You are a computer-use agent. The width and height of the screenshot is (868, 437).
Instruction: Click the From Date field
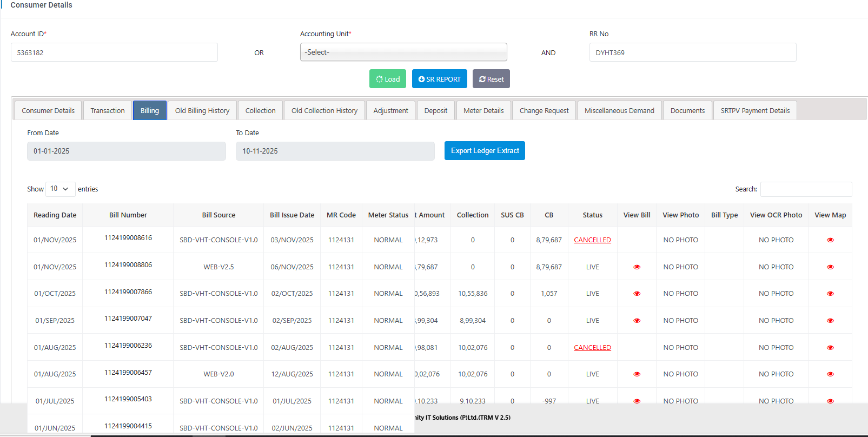pos(126,151)
